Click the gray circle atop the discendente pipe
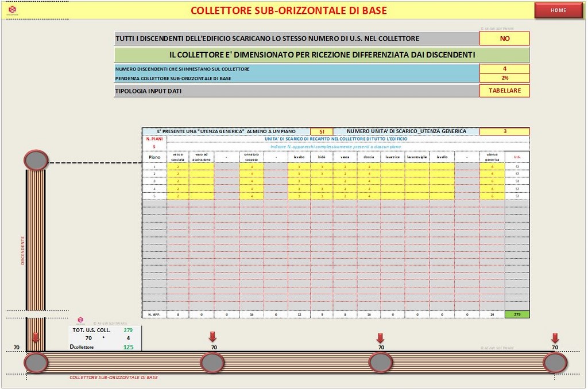 36,160
